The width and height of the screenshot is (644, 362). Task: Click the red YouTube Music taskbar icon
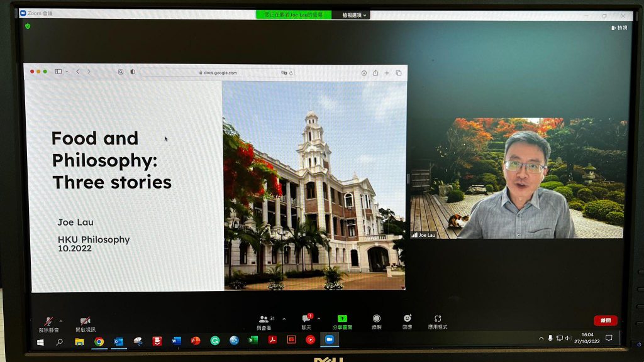[x=311, y=339]
